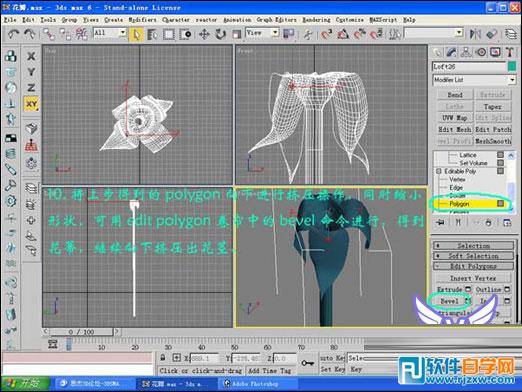522x392 pixels.
Task: Click the green object color swatch
Action: coord(512,67)
